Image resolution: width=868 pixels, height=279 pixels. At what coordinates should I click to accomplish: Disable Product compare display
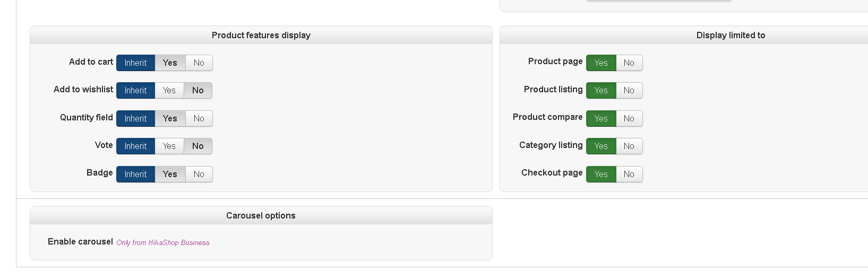click(629, 118)
